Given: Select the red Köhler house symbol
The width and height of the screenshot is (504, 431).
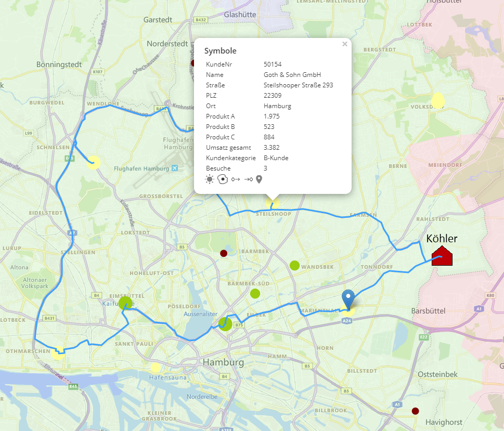Looking at the screenshot, I should [442, 256].
